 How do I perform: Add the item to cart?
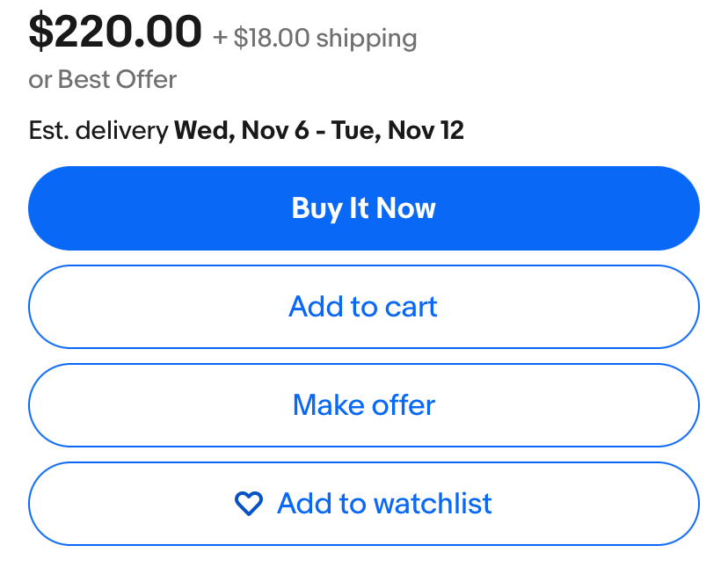pos(364,307)
